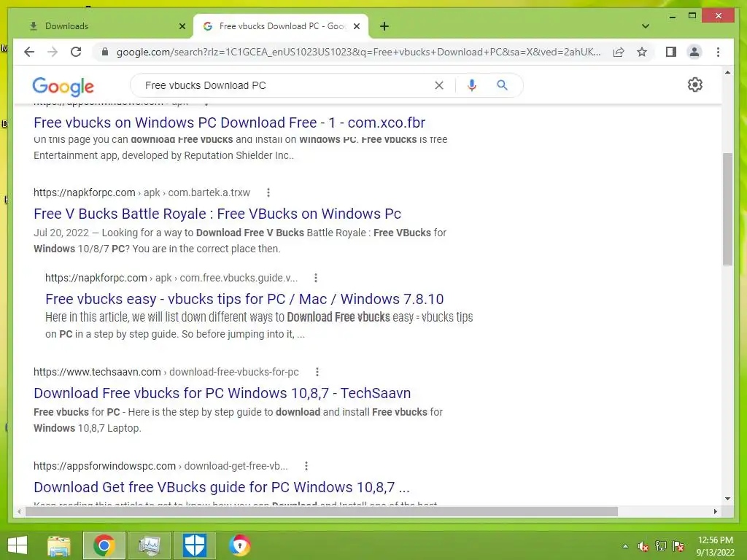
Task: Open the Windows Start menu
Action: click(x=18, y=545)
